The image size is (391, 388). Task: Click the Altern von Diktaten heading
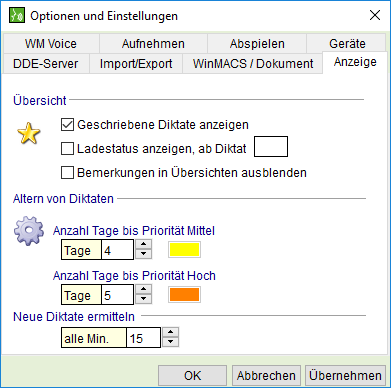coord(63,199)
